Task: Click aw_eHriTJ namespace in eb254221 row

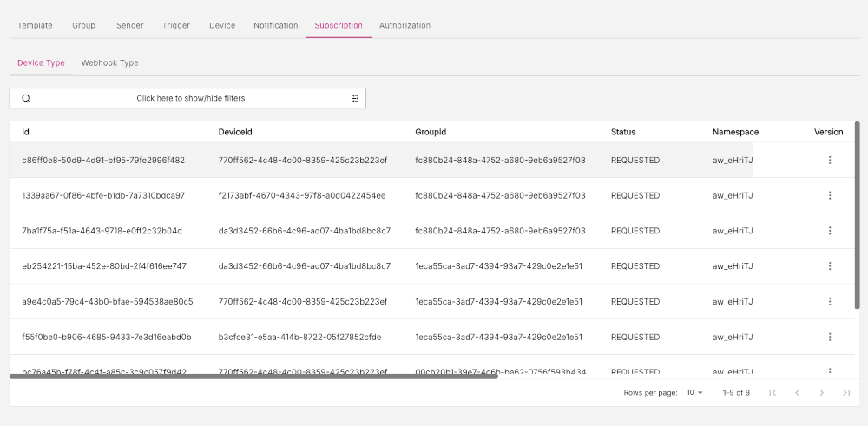Action: click(733, 266)
